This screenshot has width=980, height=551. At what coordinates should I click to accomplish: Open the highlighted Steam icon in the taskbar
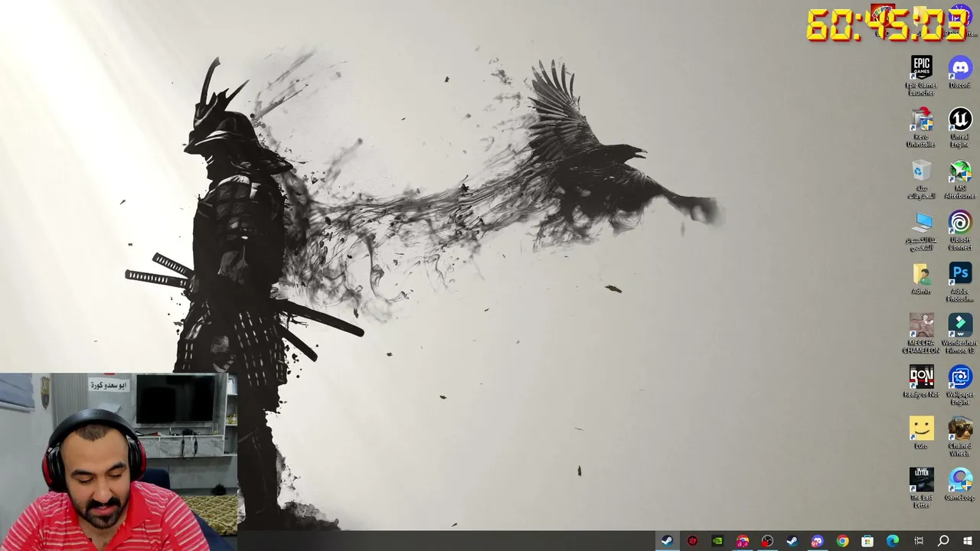click(667, 541)
